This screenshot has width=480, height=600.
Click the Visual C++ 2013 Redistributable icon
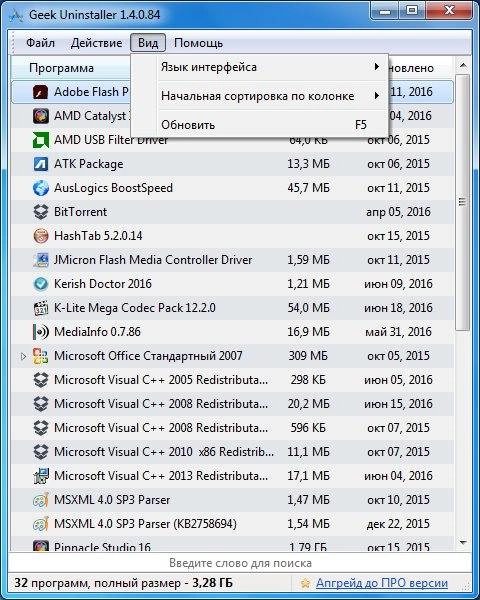pos(40,476)
